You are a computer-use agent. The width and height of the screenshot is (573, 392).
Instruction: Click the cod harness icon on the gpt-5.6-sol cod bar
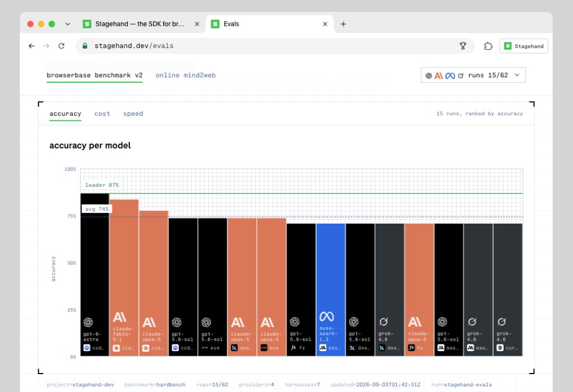pyautogui.click(x=175, y=348)
